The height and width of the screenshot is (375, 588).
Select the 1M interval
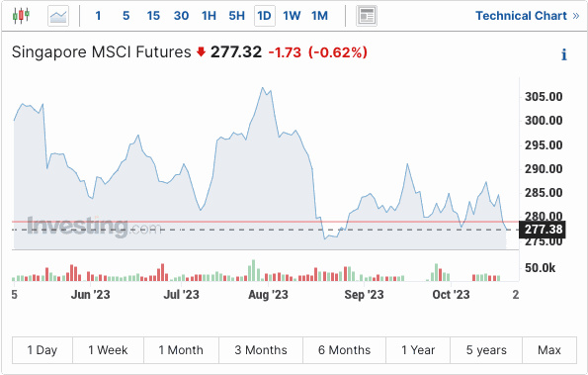(x=319, y=16)
